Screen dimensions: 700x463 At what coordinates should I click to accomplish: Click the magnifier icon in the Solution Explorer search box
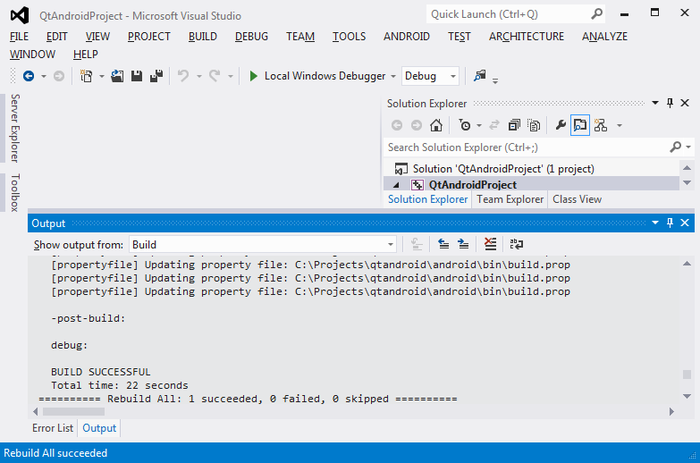click(x=675, y=147)
